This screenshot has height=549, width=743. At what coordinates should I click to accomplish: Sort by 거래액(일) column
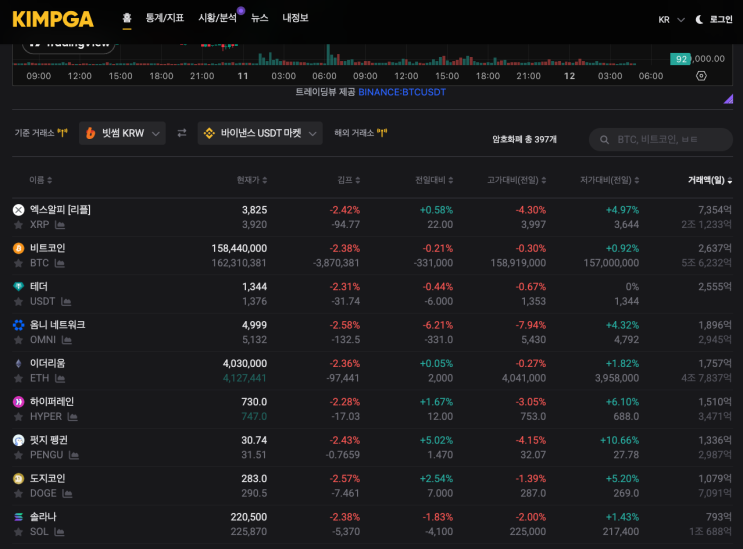(710, 180)
